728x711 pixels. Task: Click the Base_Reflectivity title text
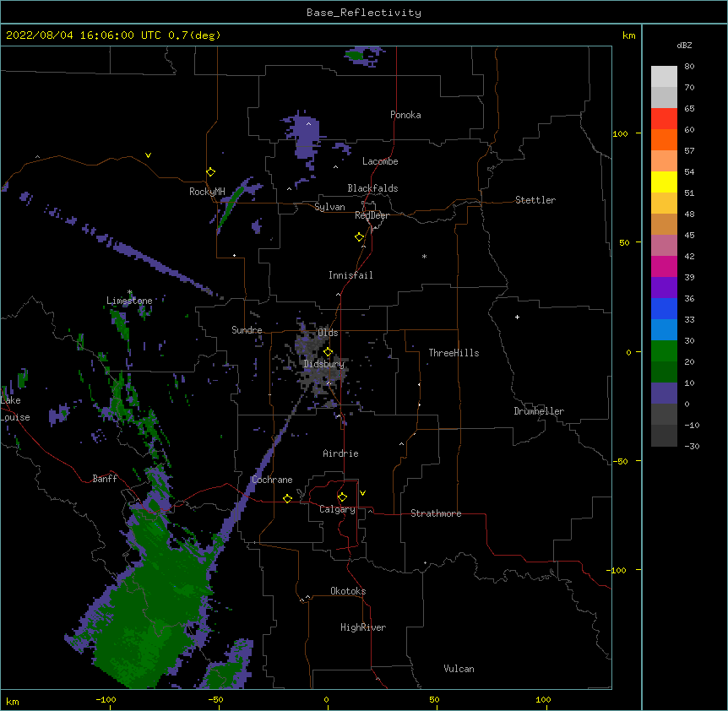364,13
